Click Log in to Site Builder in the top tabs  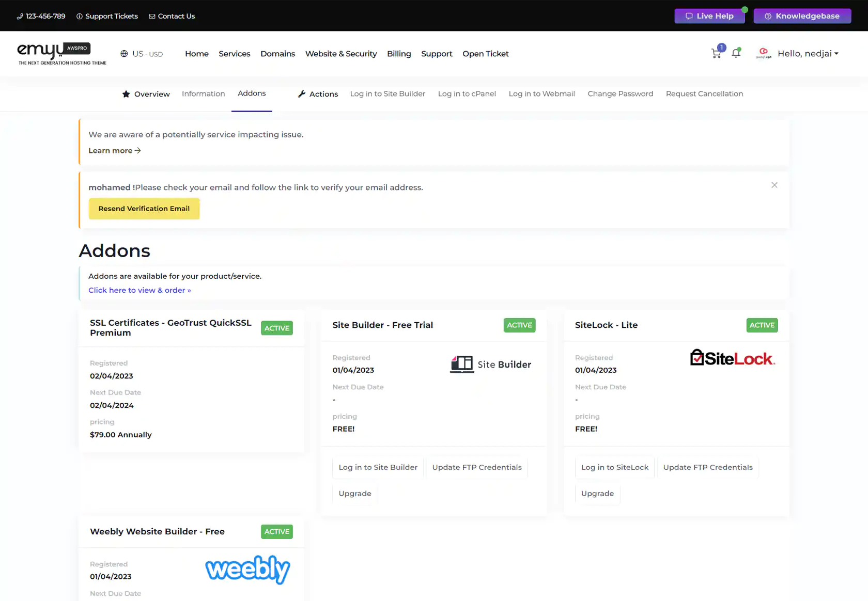click(x=388, y=93)
